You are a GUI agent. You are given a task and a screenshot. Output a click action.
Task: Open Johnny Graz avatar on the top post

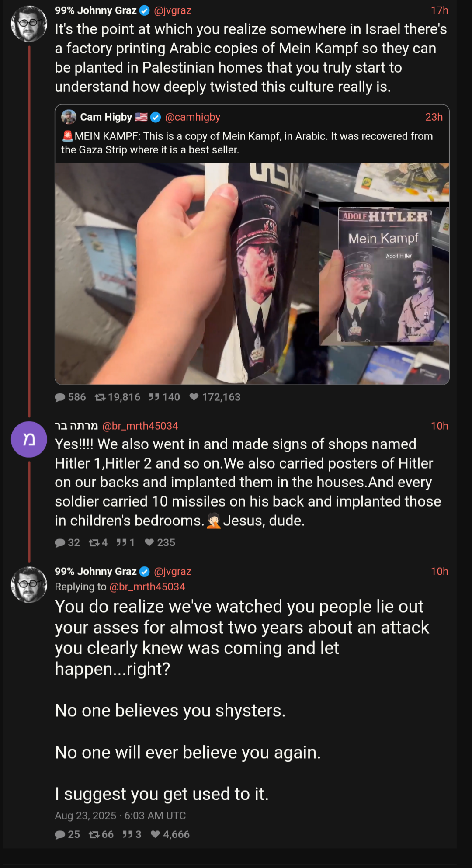(29, 24)
